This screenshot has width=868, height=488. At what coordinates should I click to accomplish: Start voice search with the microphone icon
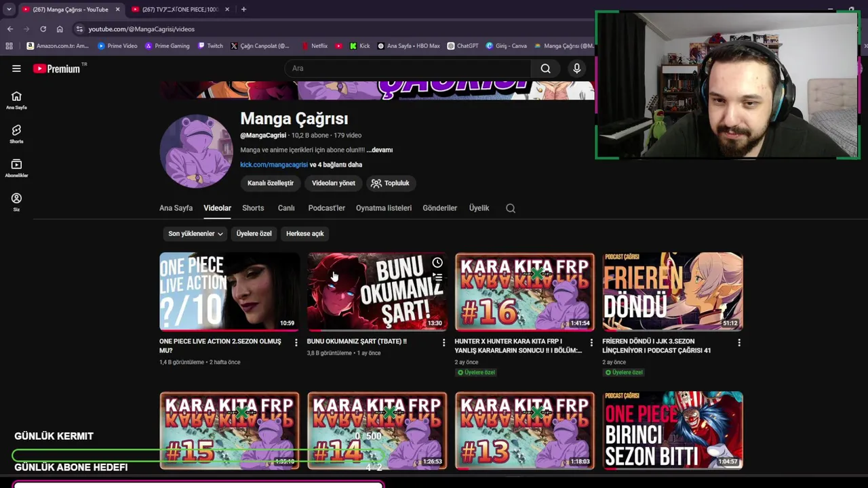pyautogui.click(x=577, y=68)
